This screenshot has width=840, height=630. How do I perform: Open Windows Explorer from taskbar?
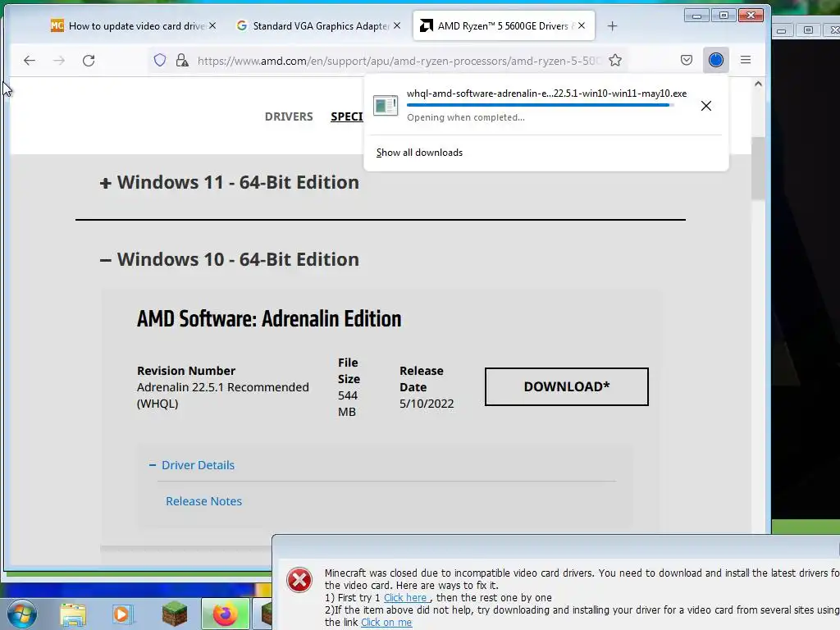73,614
